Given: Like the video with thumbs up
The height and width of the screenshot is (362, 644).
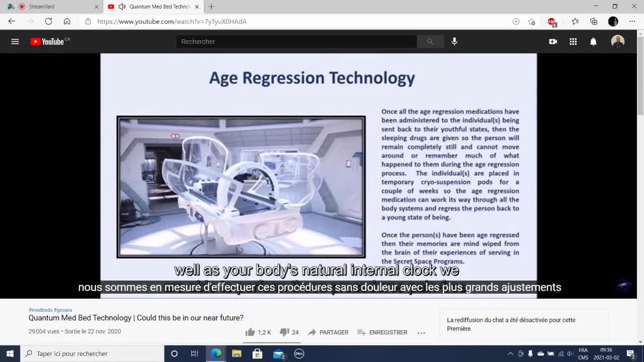Looking at the screenshot, I should [x=250, y=332].
